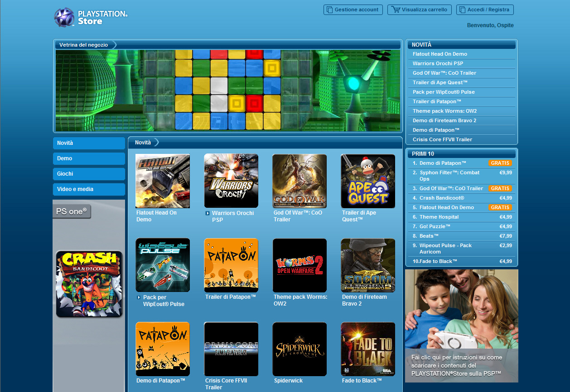This screenshot has width=570, height=392.
Task: Open Gestione account
Action: pyautogui.click(x=353, y=10)
